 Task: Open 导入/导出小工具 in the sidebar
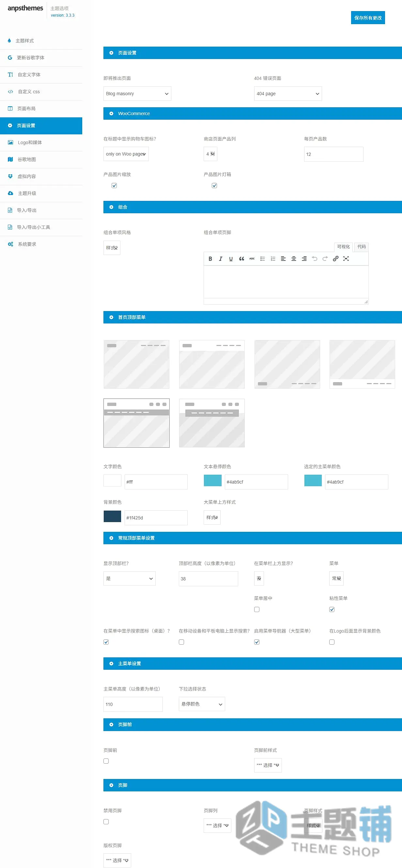pos(41,227)
